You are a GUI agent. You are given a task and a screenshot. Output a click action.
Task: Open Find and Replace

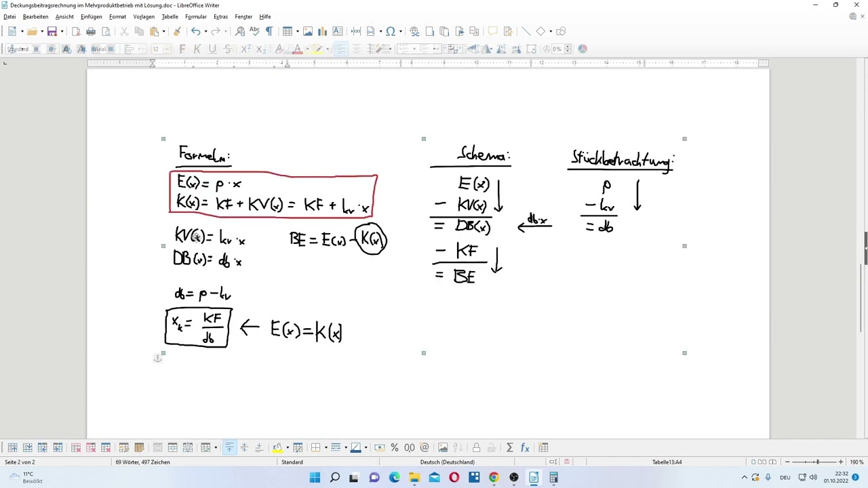(x=240, y=31)
